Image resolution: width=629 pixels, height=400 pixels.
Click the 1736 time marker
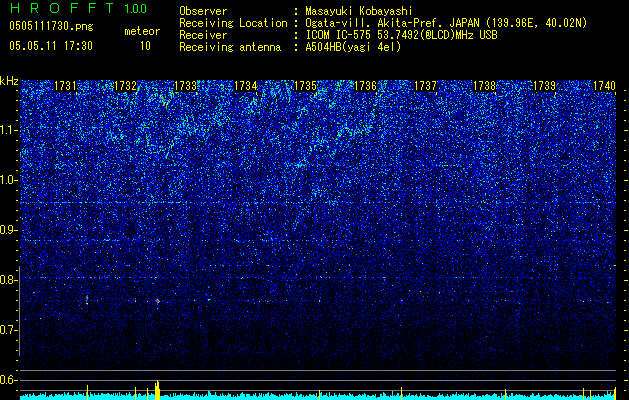click(x=365, y=86)
